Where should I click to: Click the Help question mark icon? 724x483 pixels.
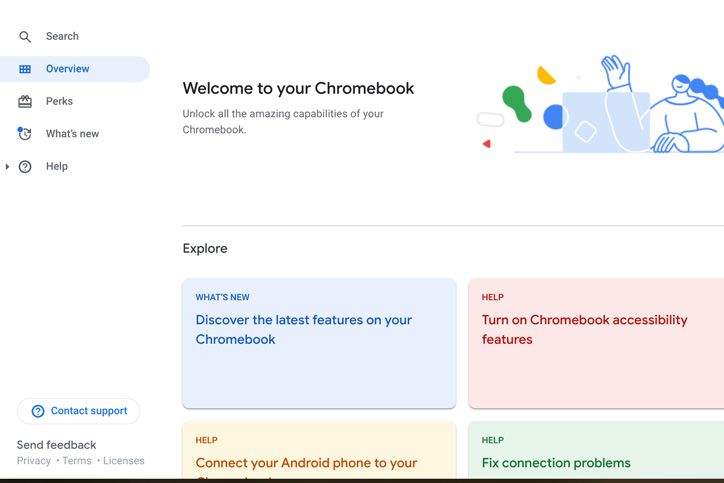coord(25,167)
